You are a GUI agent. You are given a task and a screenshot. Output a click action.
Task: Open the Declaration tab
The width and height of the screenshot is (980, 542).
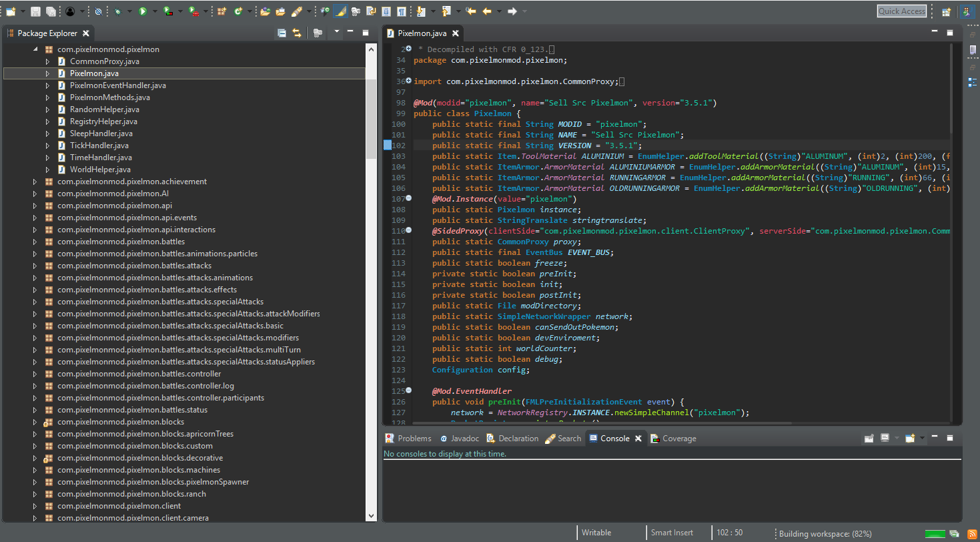[x=512, y=439]
